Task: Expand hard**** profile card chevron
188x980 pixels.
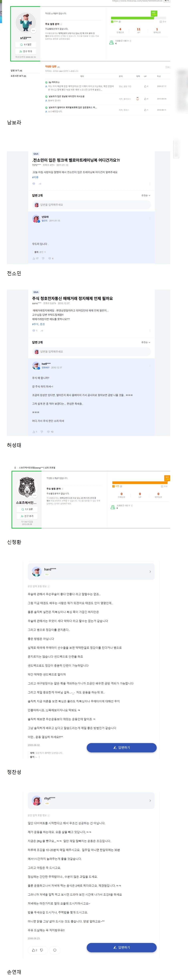Action: [x=150, y=571]
